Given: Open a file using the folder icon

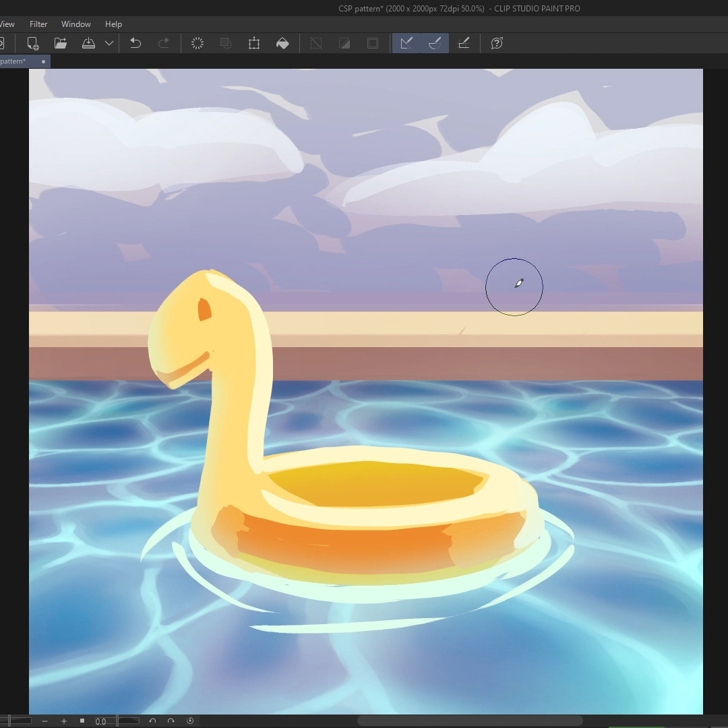Looking at the screenshot, I should pos(61,43).
